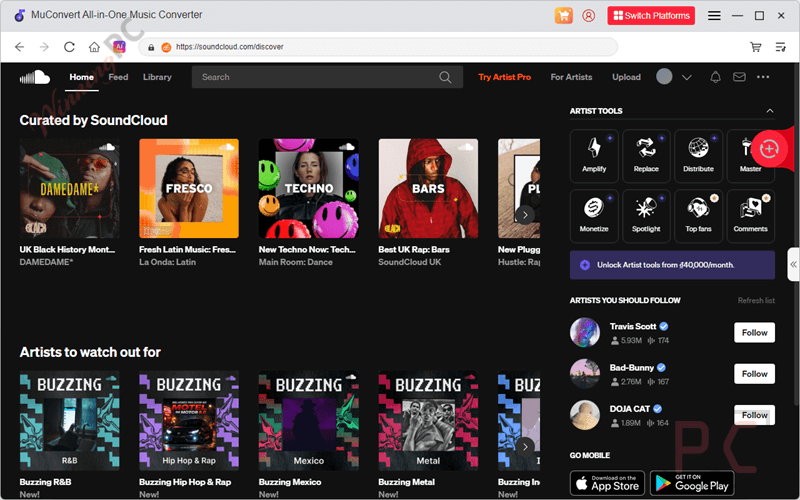Expand the side panel double-arrow handle
This screenshot has width=800, height=500.
point(793,264)
